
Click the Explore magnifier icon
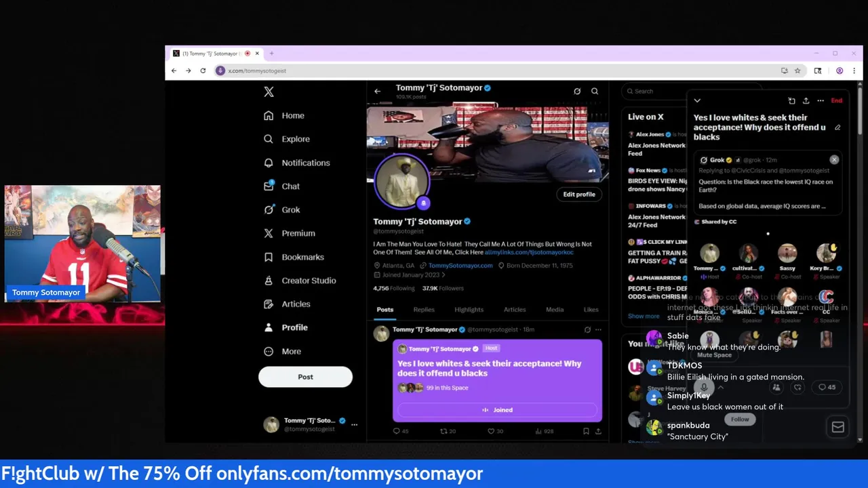(269, 139)
